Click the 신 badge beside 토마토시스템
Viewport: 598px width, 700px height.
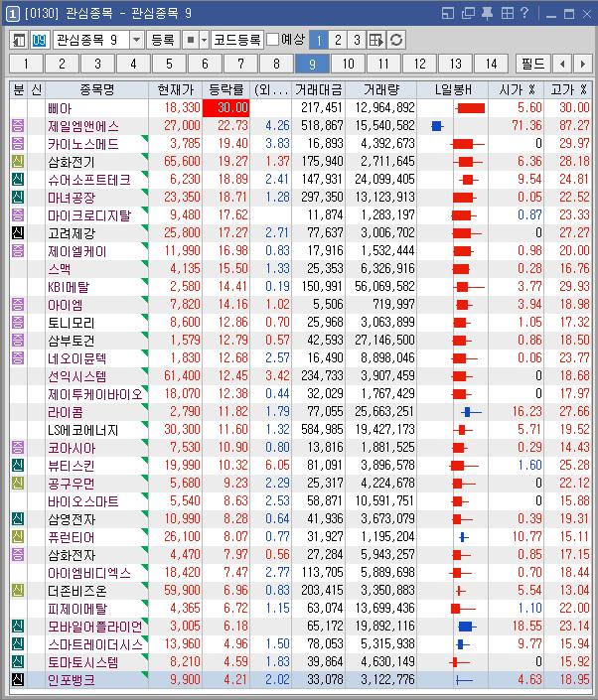(18, 661)
